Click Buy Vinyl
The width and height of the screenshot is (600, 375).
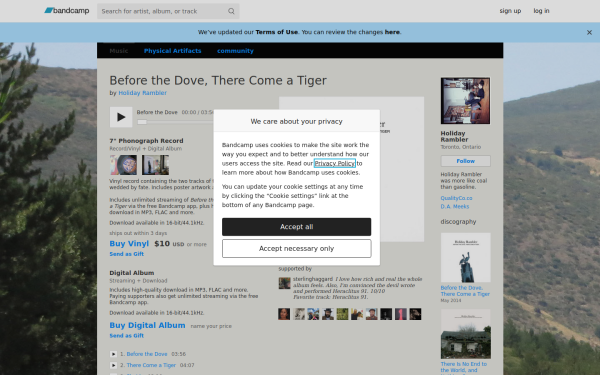[129, 244]
